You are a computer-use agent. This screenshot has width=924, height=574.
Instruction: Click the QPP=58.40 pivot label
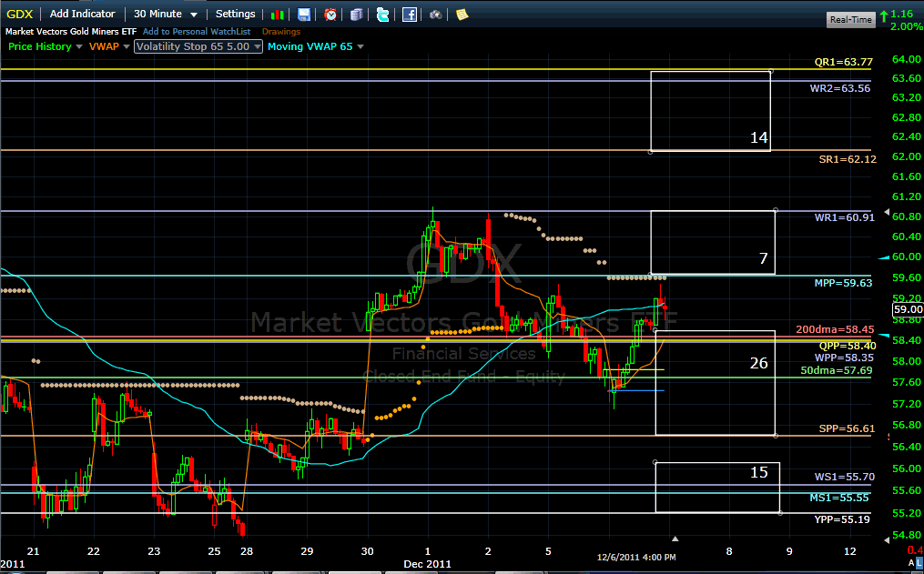848,346
